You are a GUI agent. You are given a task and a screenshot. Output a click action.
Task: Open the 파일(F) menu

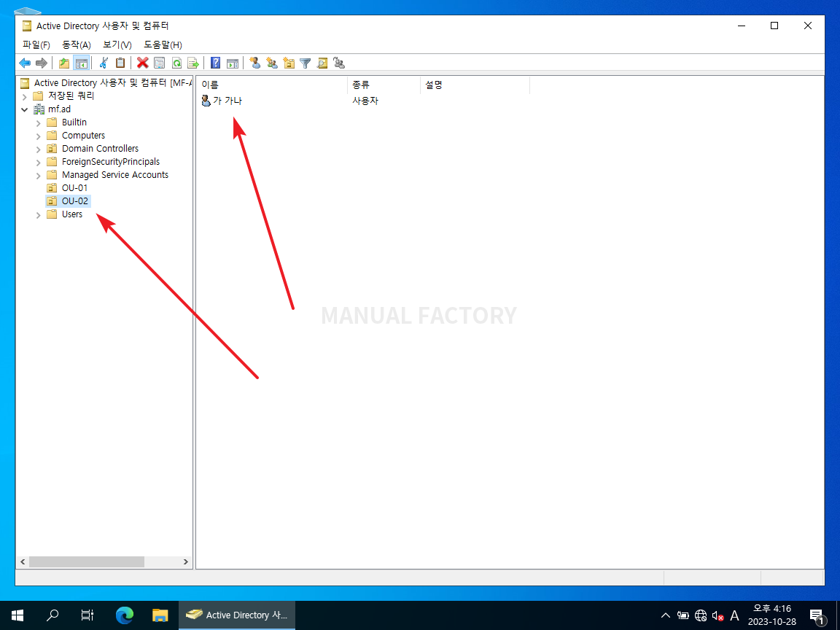click(x=36, y=45)
